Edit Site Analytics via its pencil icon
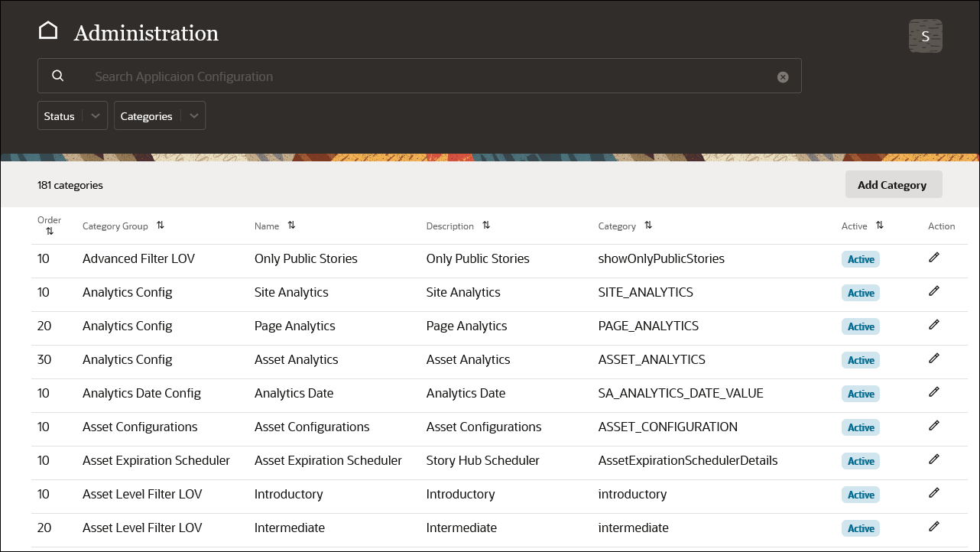The image size is (980, 552). pyautogui.click(x=934, y=291)
